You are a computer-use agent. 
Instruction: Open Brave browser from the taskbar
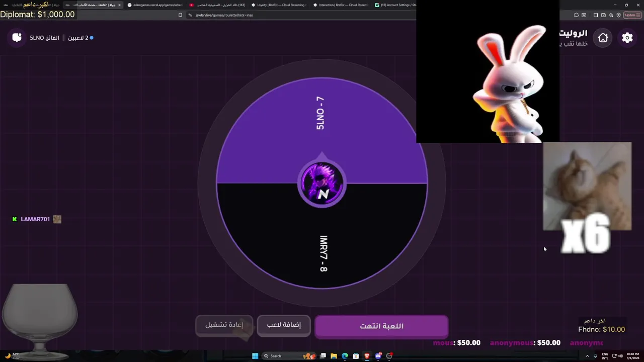[x=367, y=356]
